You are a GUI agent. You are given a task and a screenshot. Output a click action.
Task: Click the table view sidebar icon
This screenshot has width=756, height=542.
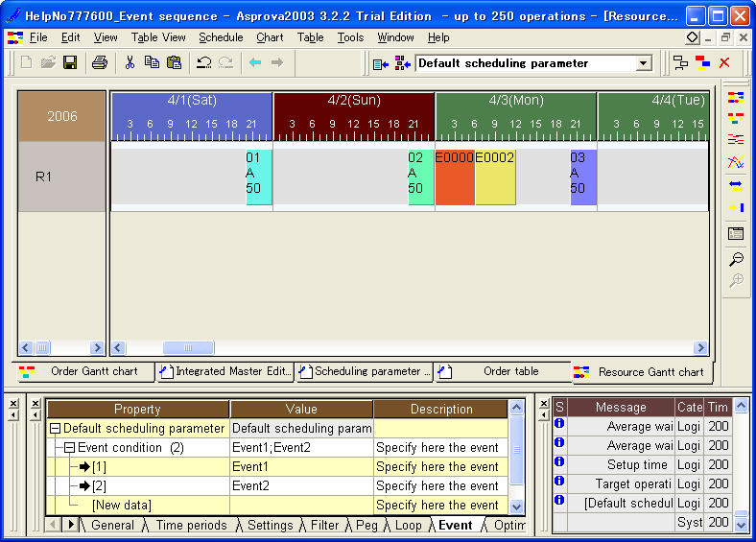[736, 233]
